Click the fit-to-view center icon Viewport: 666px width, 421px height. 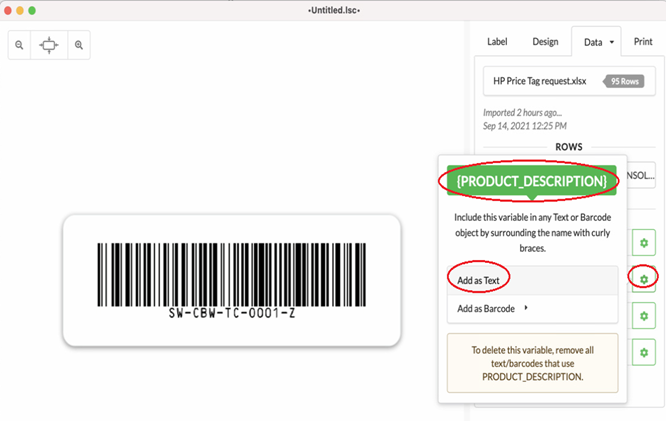tap(48, 46)
